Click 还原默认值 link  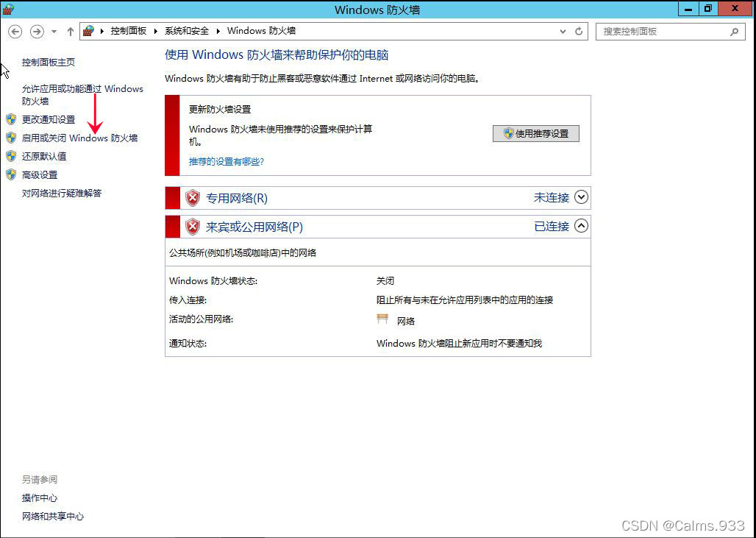click(x=44, y=156)
